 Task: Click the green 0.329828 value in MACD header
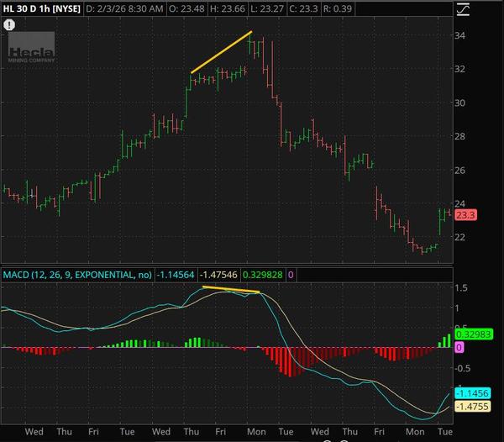pyautogui.click(x=263, y=274)
